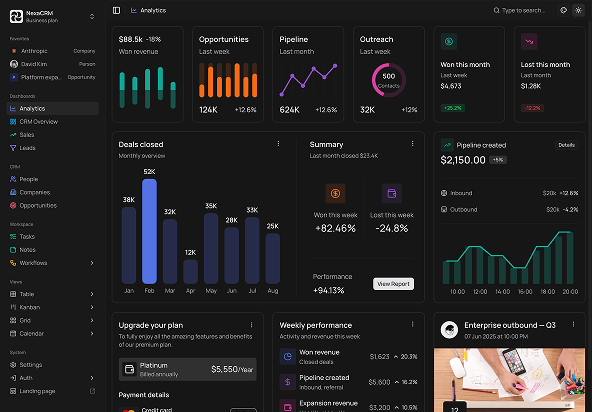Open Landing page external link icon

pos(92,391)
